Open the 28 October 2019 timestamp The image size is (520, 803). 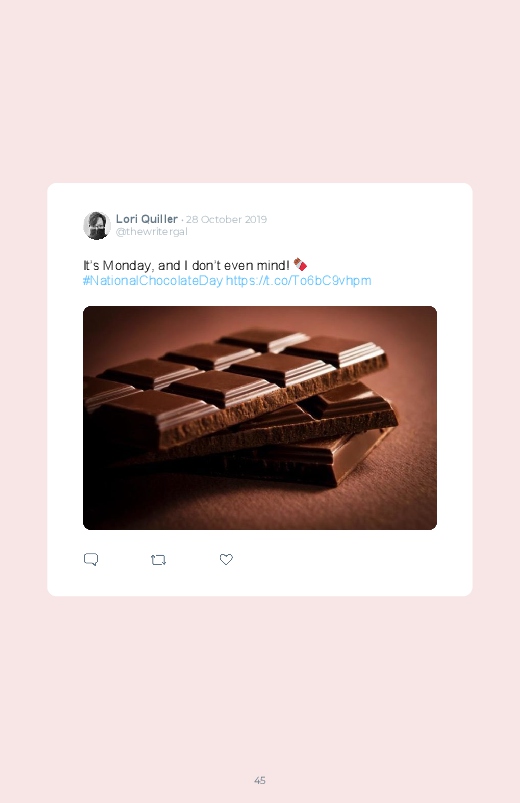click(x=226, y=219)
